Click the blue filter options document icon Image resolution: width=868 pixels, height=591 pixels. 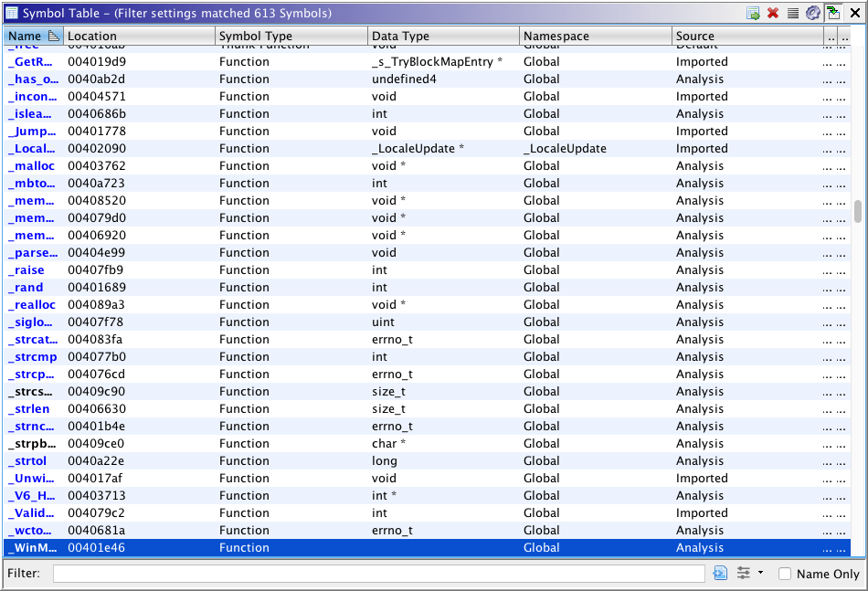coord(720,574)
